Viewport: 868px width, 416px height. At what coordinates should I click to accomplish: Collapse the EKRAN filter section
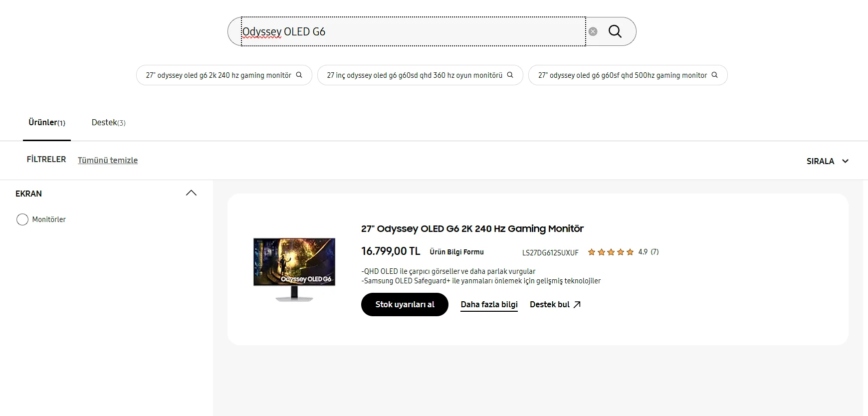(191, 193)
